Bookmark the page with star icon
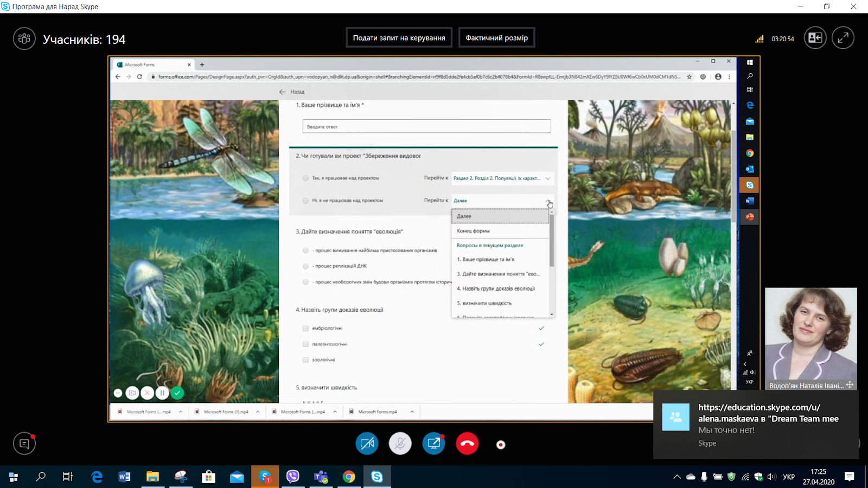The width and height of the screenshot is (868, 488). point(690,77)
